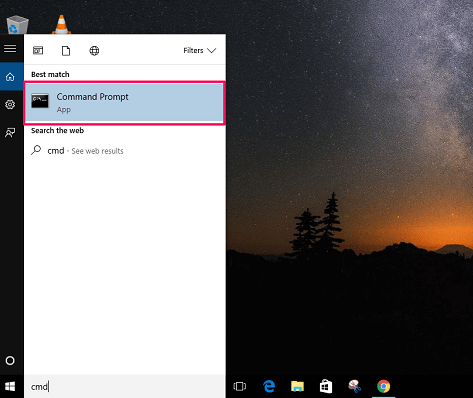This screenshot has height=398, width=473.
Task: Open File Explorer from taskbar
Action: (x=297, y=386)
